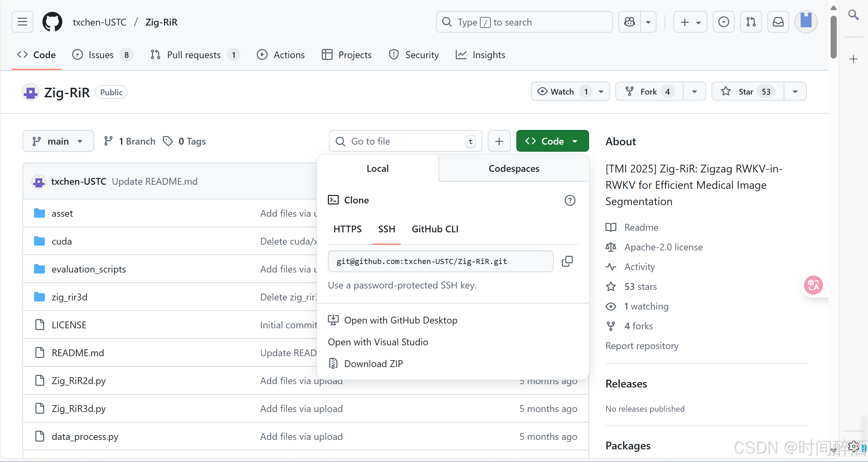868x462 pixels.
Task: Collapse the green Code dropdown button
Action: click(x=552, y=141)
